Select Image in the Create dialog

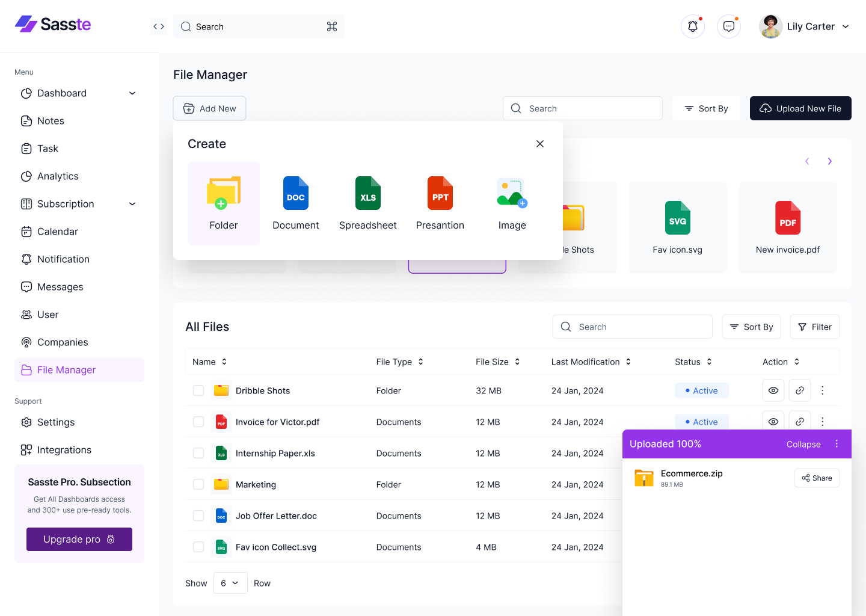coord(512,203)
